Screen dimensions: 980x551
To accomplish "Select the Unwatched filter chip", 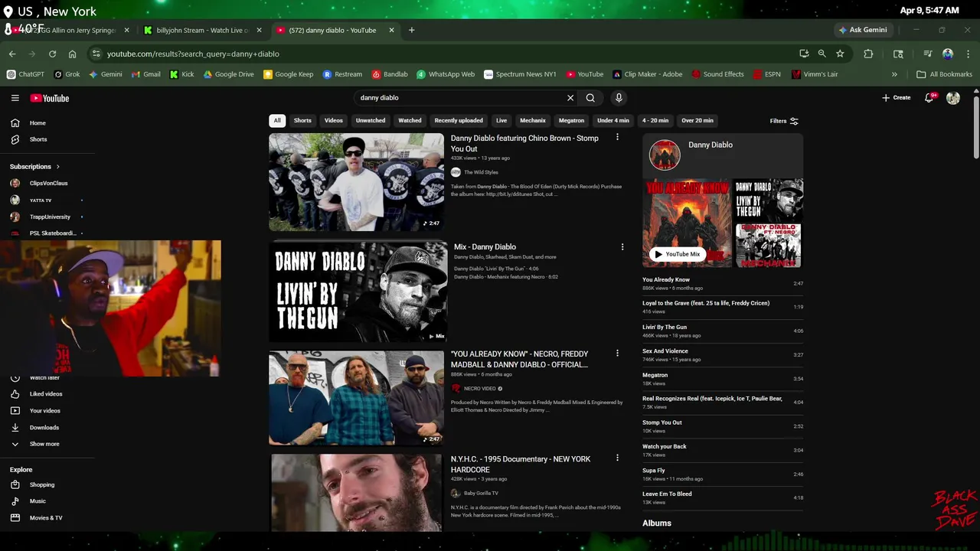I will 371,120.
